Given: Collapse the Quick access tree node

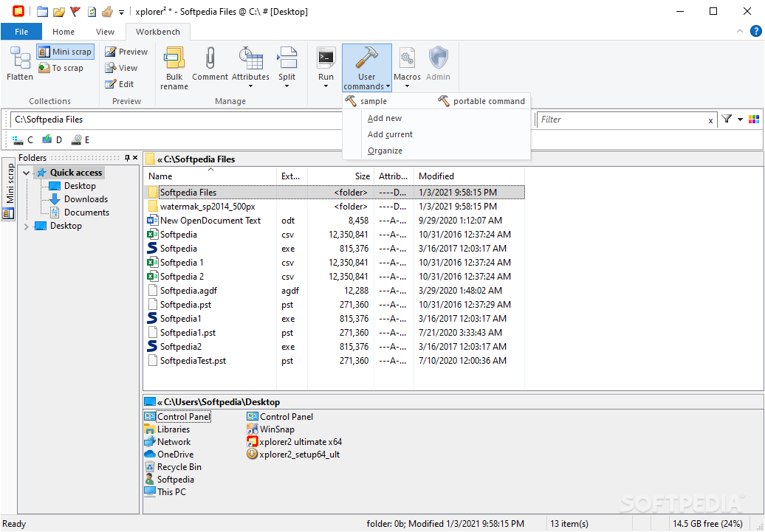Looking at the screenshot, I should (27, 173).
